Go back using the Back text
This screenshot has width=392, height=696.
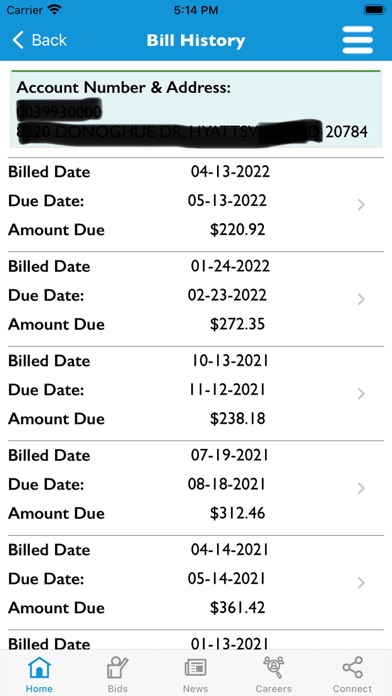tap(49, 40)
